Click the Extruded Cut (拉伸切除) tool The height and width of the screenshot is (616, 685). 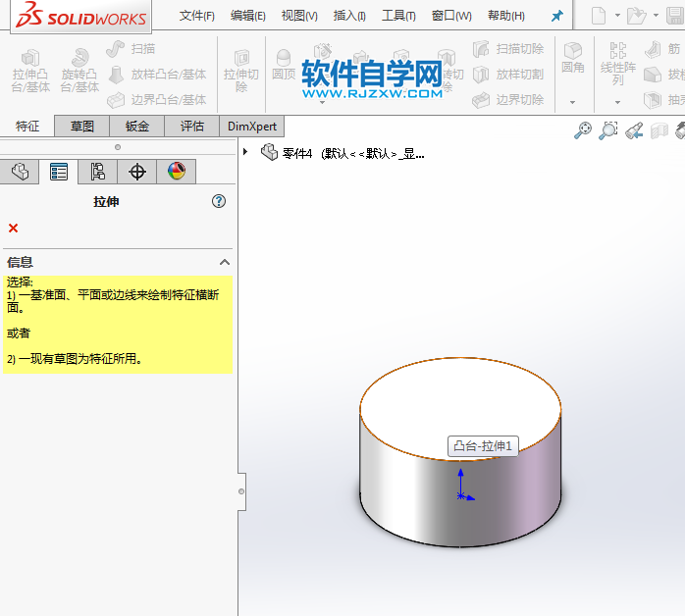coord(241,72)
